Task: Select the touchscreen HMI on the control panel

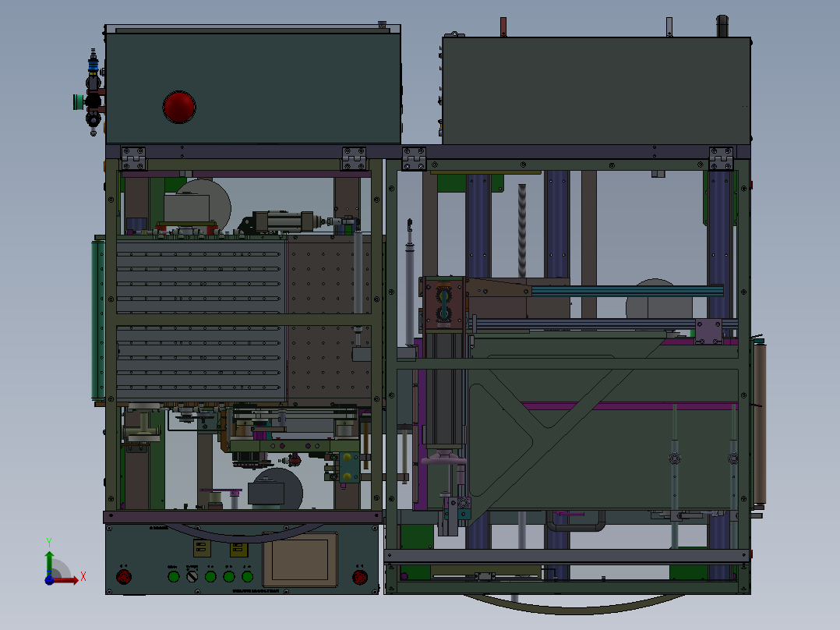Action: point(300,559)
